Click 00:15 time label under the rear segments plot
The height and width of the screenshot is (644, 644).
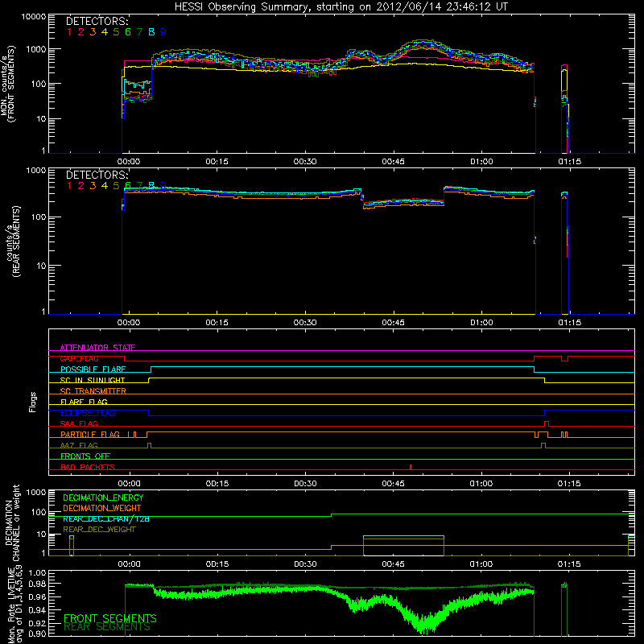217,323
